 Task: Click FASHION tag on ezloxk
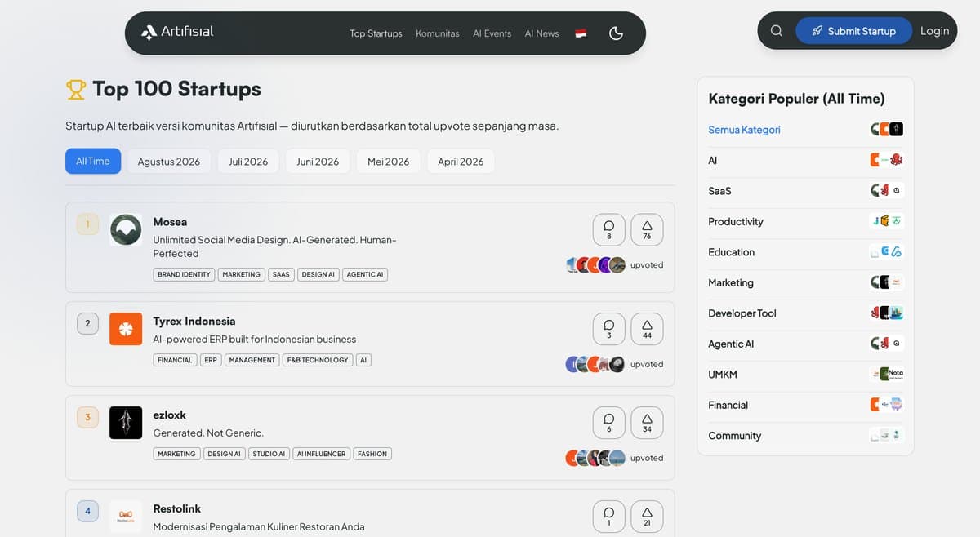tap(372, 454)
